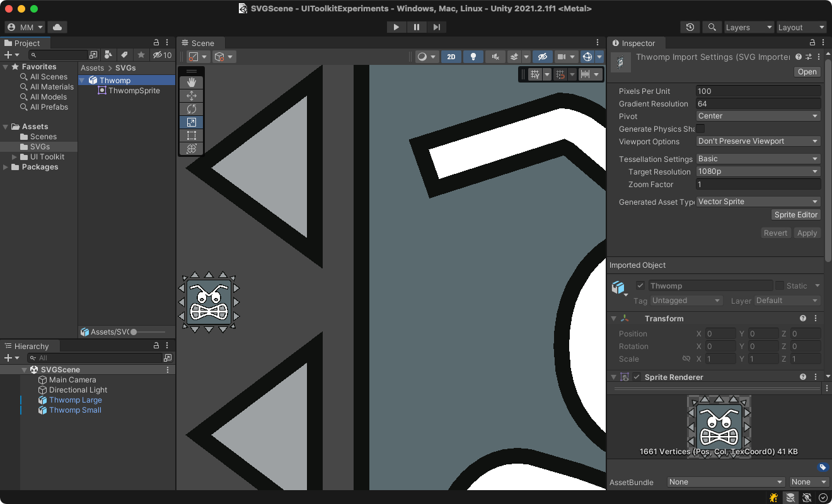Toggle scene lighting bulb
This screenshot has height=504, width=832.
(x=473, y=57)
